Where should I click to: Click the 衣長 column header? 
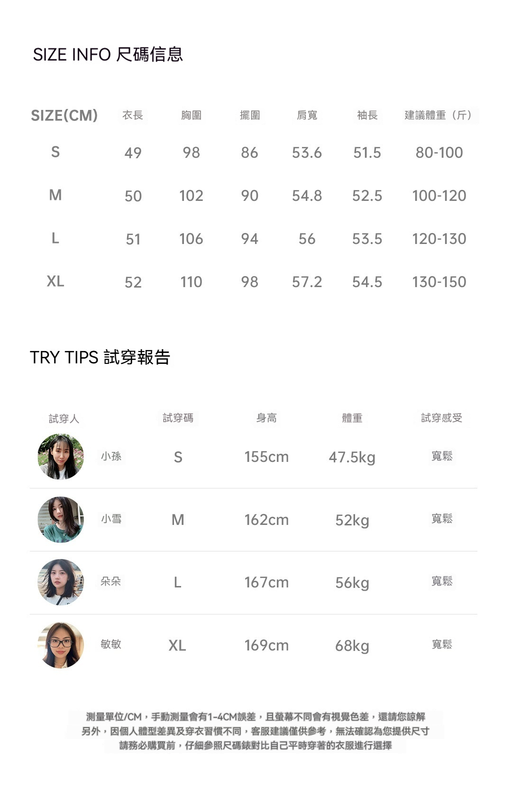coord(133,115)
